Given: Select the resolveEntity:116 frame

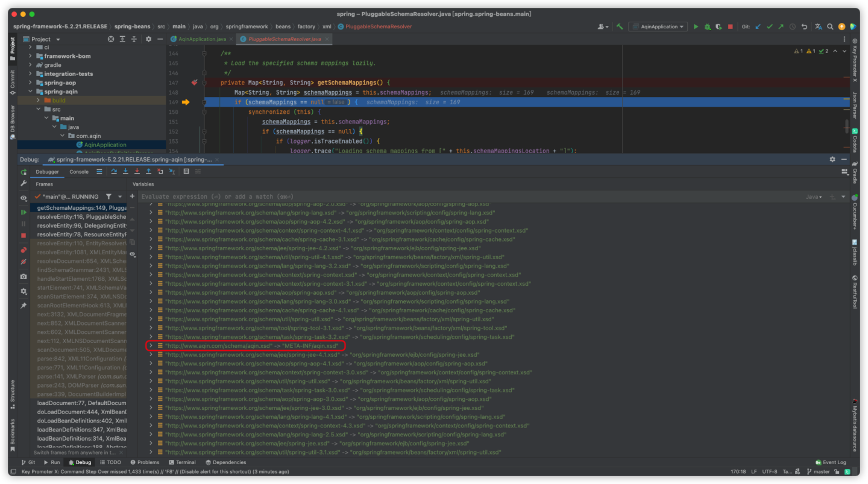Looking at the screenshot, I should (79, 216).
